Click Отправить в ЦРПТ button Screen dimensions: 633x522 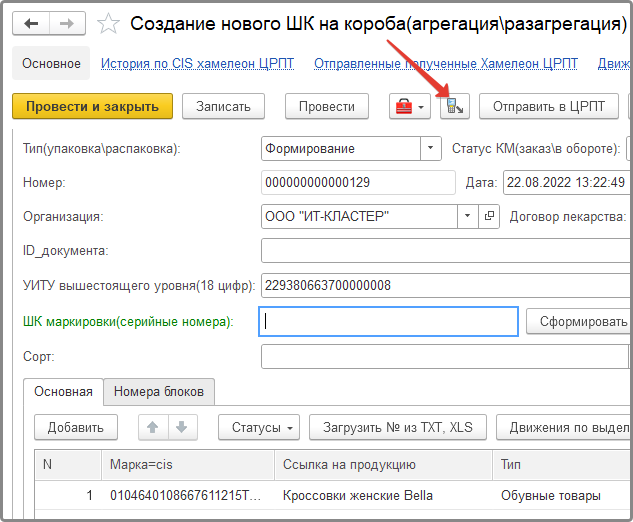[549, 107]
